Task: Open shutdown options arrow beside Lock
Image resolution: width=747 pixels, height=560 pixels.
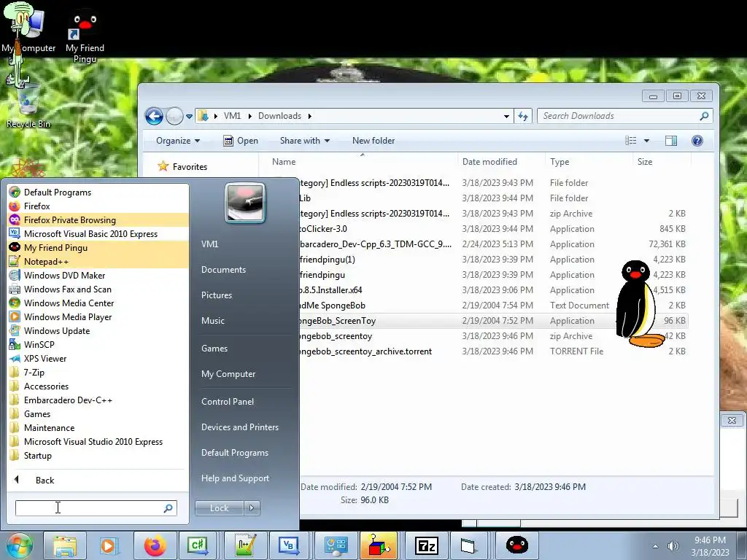Action: point(252,508)
